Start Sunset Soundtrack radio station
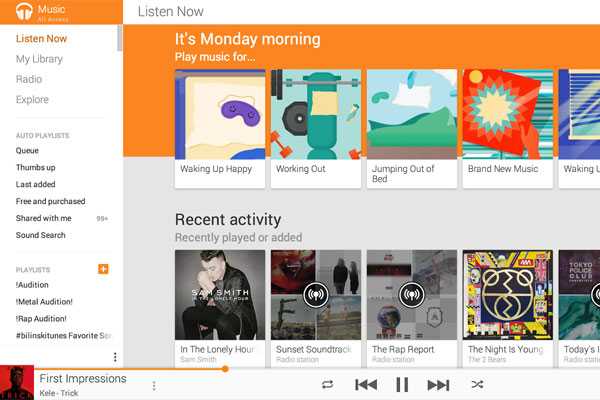The image size is (600, 400). coord(316,295)
